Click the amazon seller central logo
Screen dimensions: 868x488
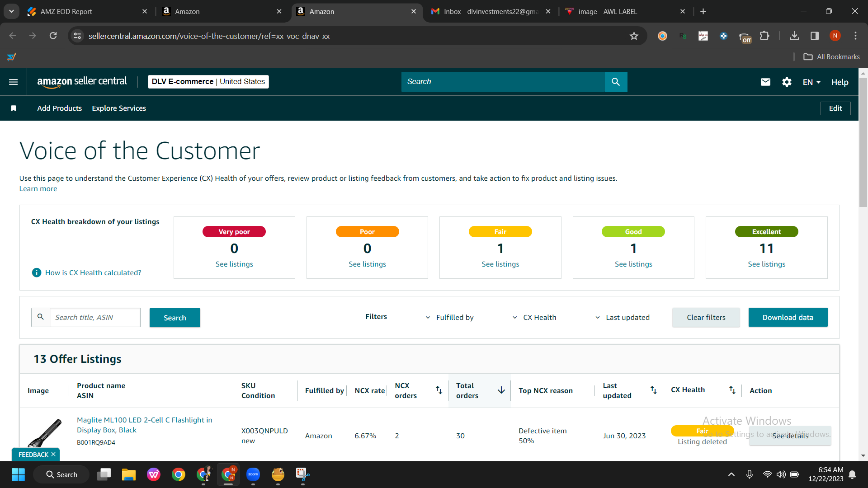(82, 82)
